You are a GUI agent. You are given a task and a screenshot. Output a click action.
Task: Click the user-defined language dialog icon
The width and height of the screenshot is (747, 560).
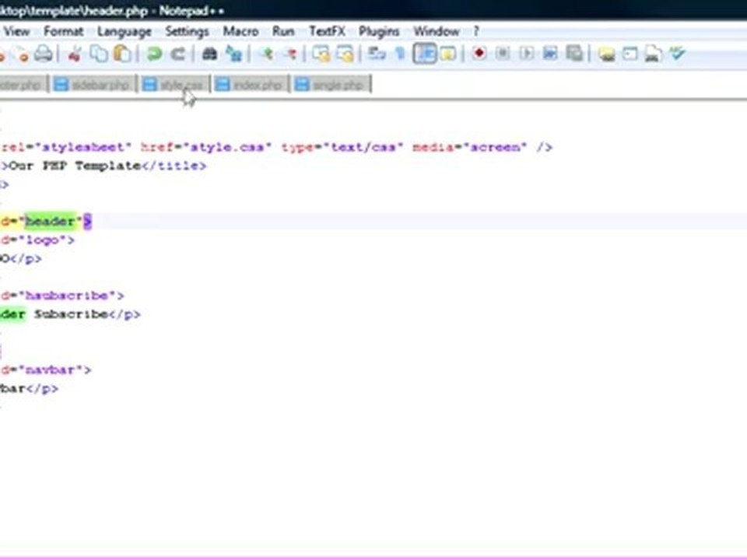[x=448, y=54]
